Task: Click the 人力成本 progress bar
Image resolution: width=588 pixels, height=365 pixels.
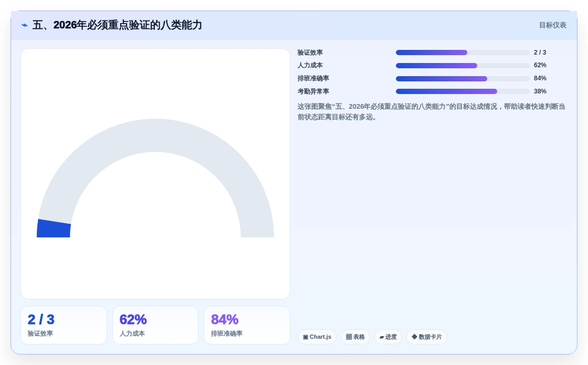Action: point(463,66)
